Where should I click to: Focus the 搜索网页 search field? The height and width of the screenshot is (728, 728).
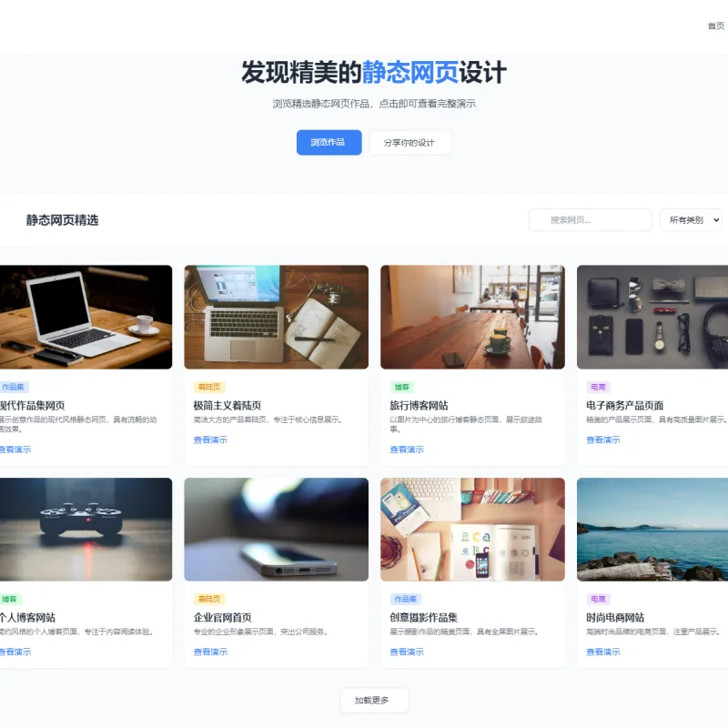(x=590, y=220)
